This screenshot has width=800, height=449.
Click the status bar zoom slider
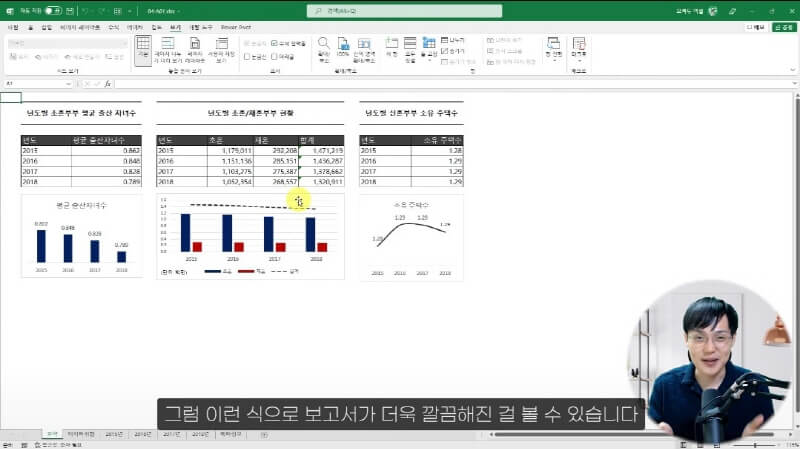(755, 445)
